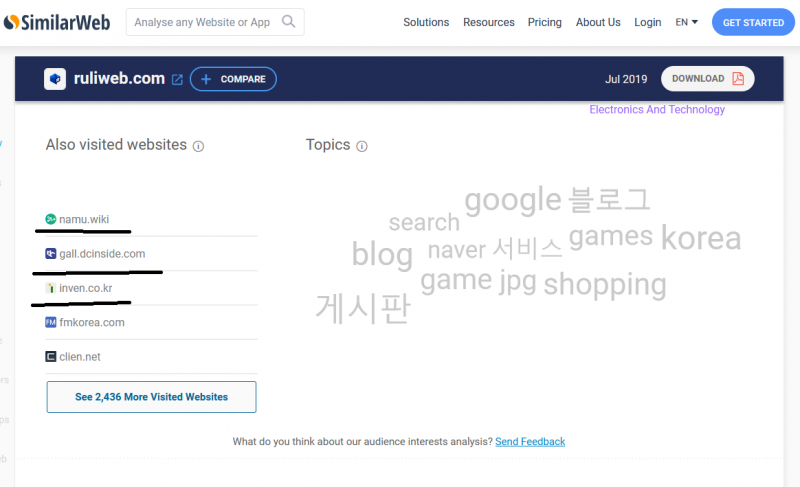Open the Resources menu
This screenshot has height=487, width=800.
pyautogui.click(x=488, y=22)
